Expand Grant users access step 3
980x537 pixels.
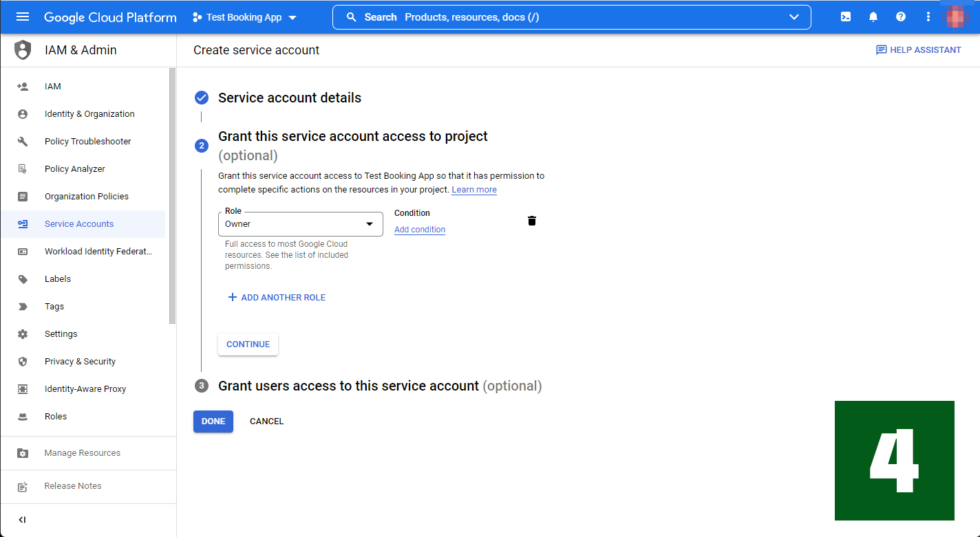point(380,386)
